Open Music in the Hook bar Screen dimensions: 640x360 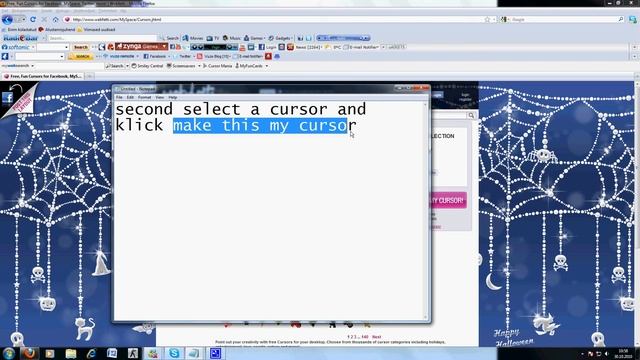point(231,38)
